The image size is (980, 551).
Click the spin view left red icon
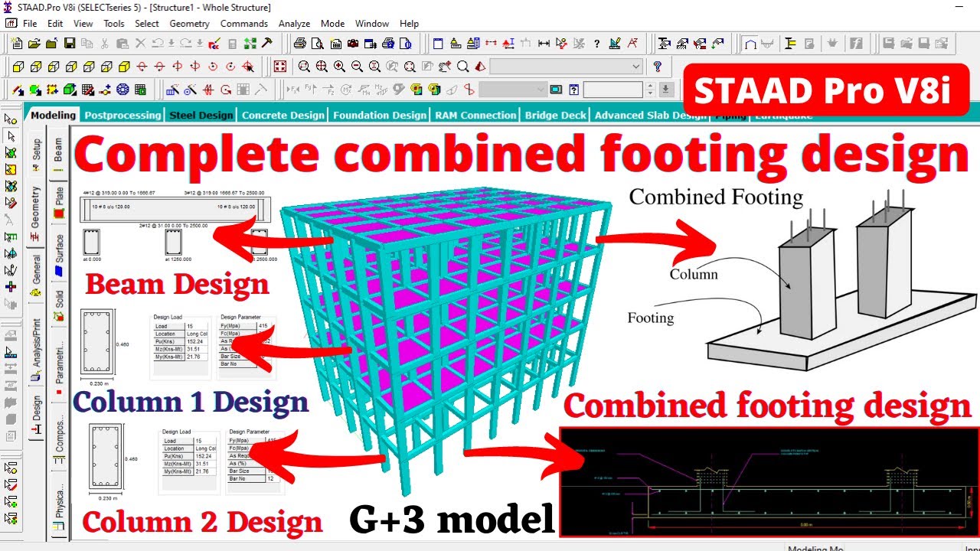(x=212, y=67)
